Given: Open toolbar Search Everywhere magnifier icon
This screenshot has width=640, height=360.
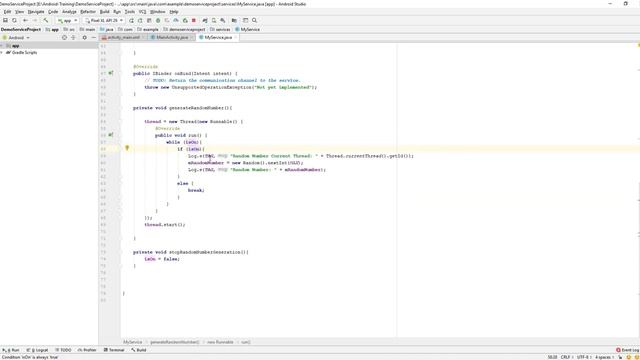Looking at the screenshot, I should click(255, 20).
